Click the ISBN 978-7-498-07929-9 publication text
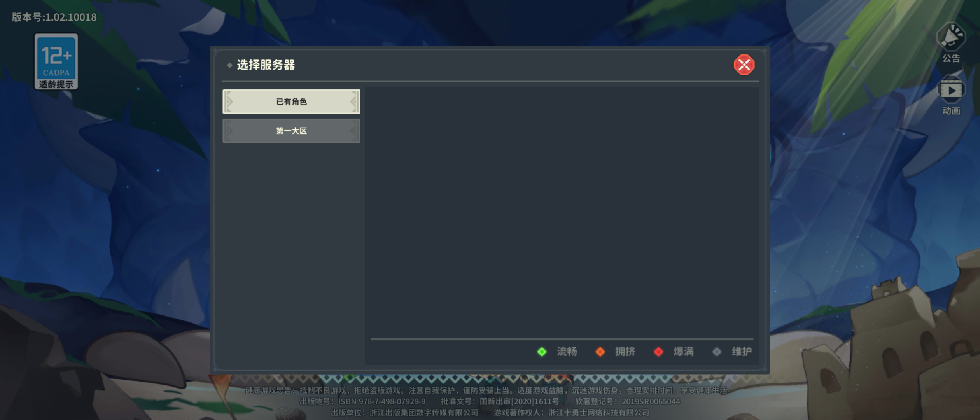The image size is (980, 420). (x=362, y=401)
